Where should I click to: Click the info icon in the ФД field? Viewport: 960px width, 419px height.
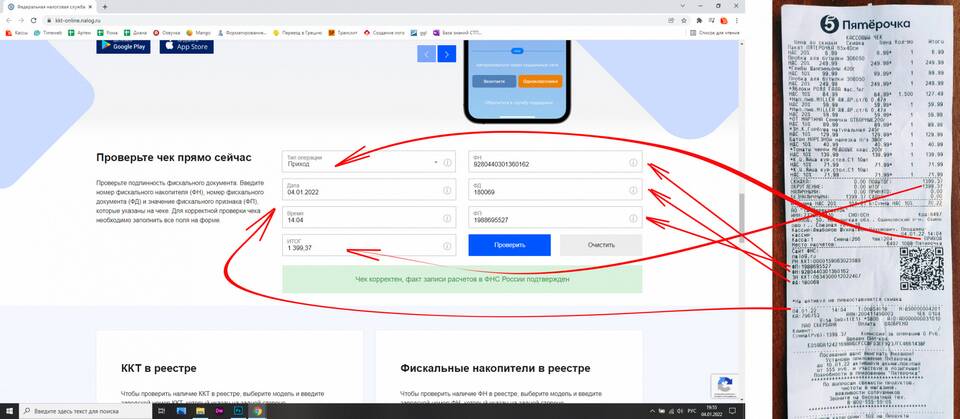[632, 190]
